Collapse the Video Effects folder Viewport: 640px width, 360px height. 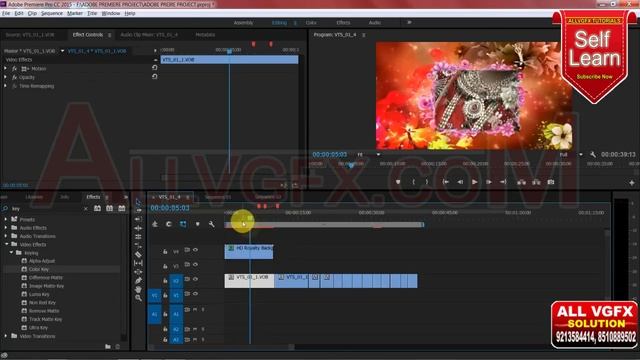(x=6, y=244)
